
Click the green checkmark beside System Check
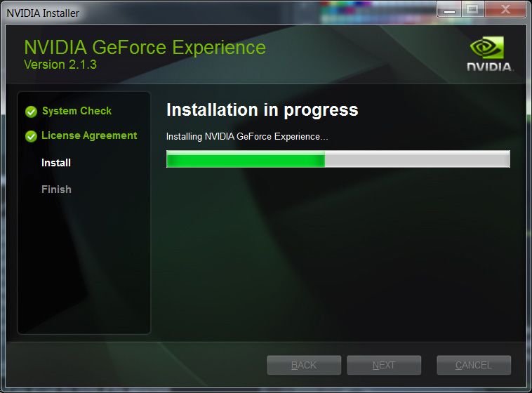[x=31, y=112]
